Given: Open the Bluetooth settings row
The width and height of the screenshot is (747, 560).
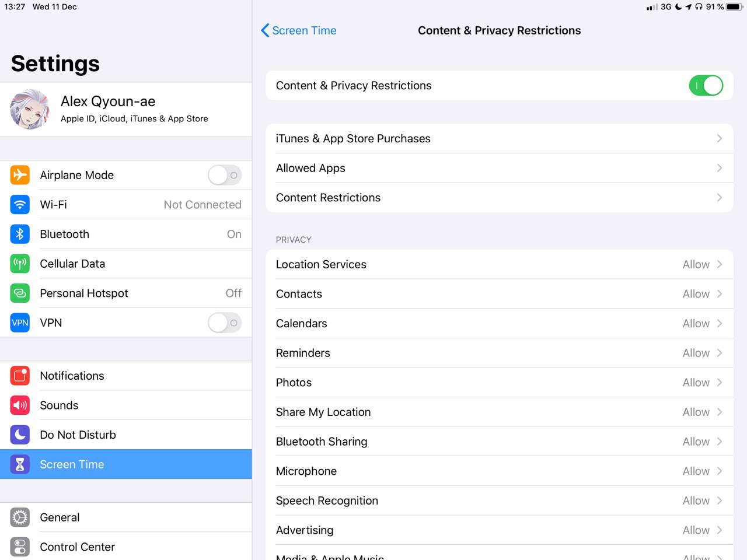Looking at the screenshot, I should 126,234.
